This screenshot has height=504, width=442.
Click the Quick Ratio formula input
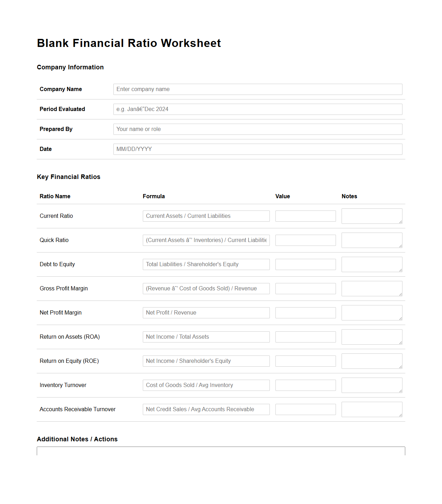(x=206, y=240)
